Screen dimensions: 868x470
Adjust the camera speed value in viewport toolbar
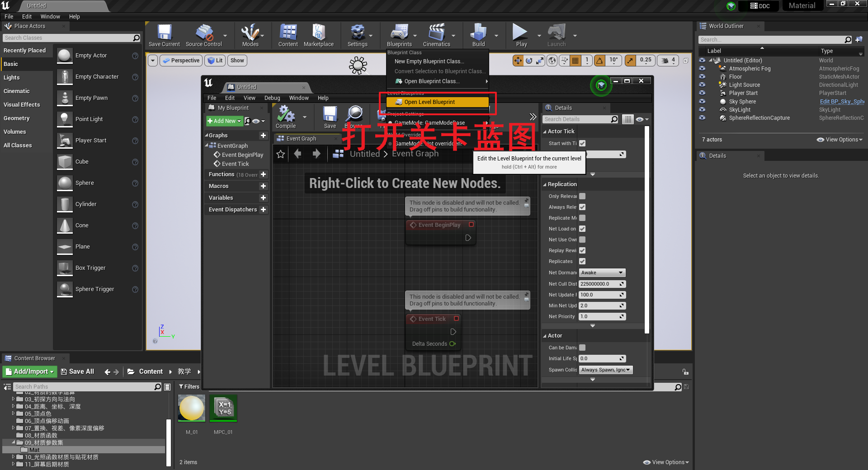tap(668, 60)
